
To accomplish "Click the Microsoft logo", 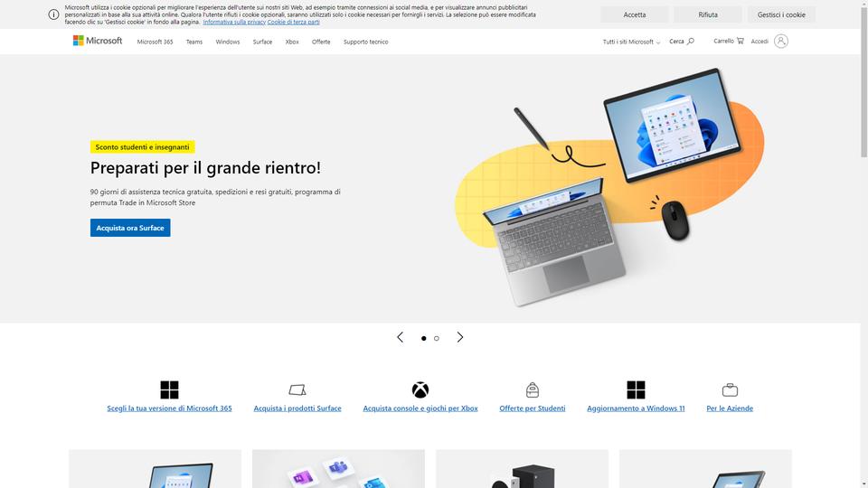I will (98, 41).
